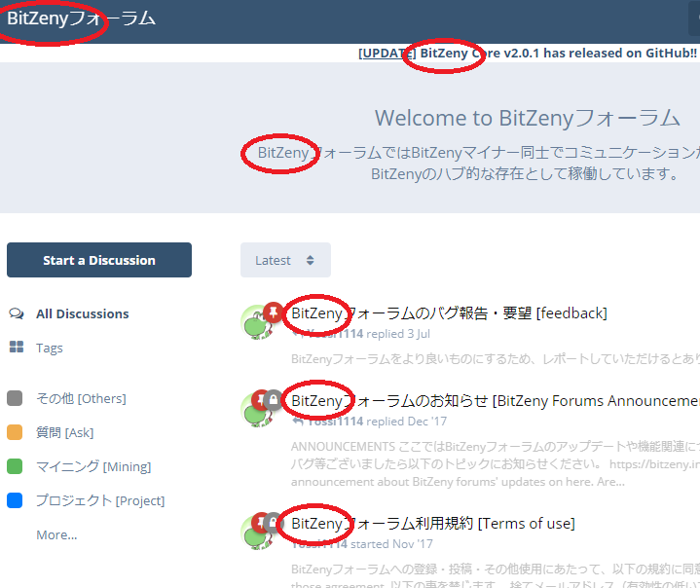Image resolution: width=700 pixels, height=588 pixels.
Task: Click the Welcome to BitZenyフォーラム heading
Action: pyautogui.click(x=528, y=118)
